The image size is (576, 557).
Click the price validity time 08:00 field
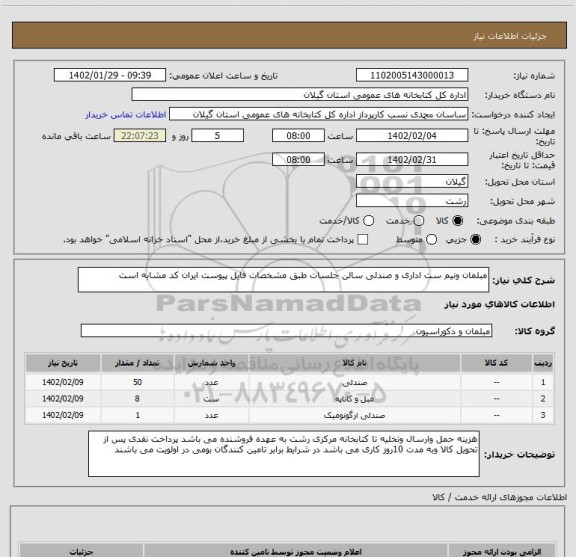tap(298, 159)
